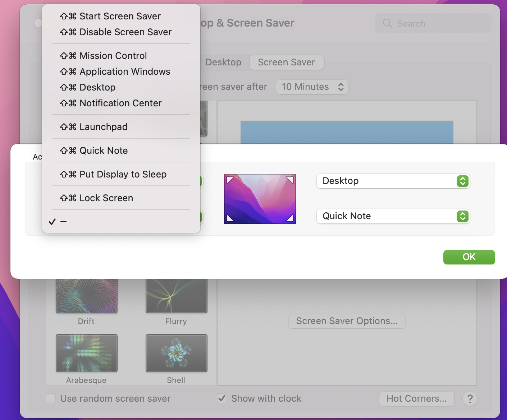Open the 10 Minutes screen saver delay popup
Viewport: 507px width, 420px height.
pyautogui.click(x=312, y=87)
